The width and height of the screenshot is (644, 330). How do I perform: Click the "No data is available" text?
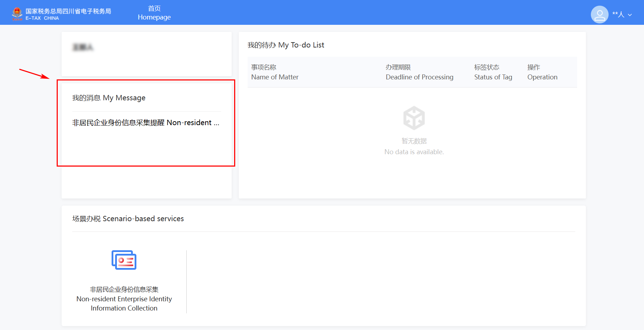click(414, 152)
